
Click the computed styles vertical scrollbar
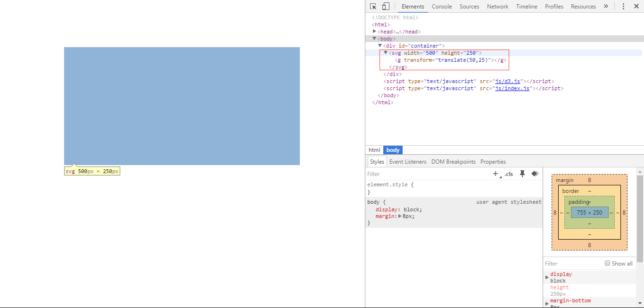pos(640,218)
